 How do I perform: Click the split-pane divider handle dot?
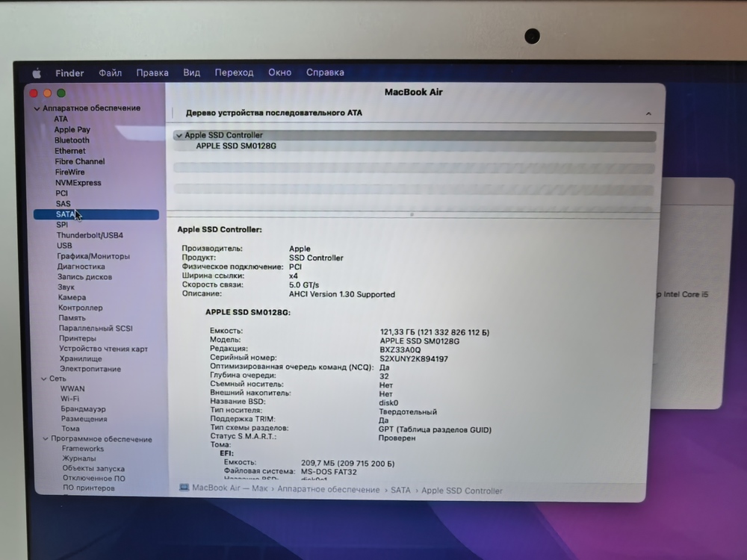click(412, 215)
